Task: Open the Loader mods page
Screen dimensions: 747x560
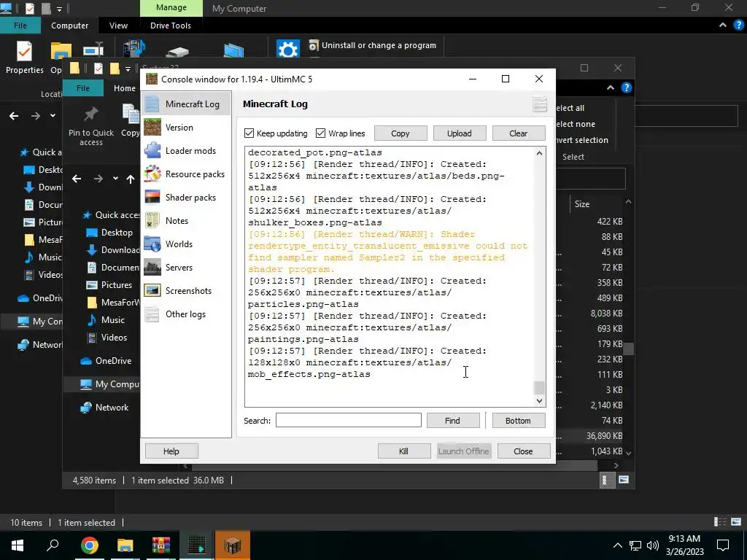Action: (x=186, y=150)
